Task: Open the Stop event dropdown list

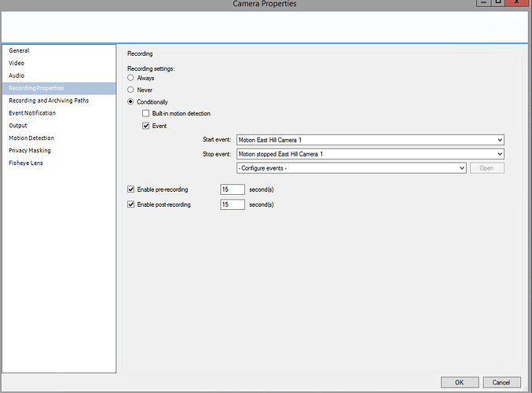Action: (499, 154)
